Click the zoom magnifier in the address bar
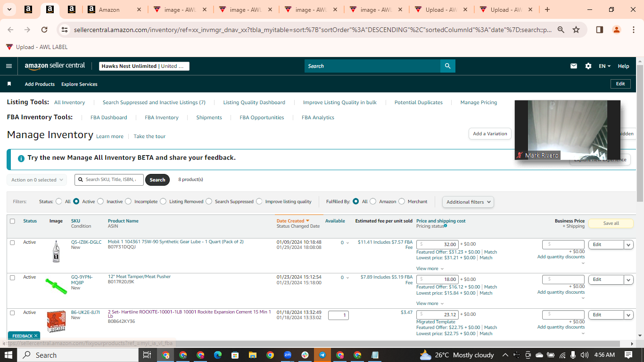The width and height of the screenshot is (644, 362). [x=561, y=30]
